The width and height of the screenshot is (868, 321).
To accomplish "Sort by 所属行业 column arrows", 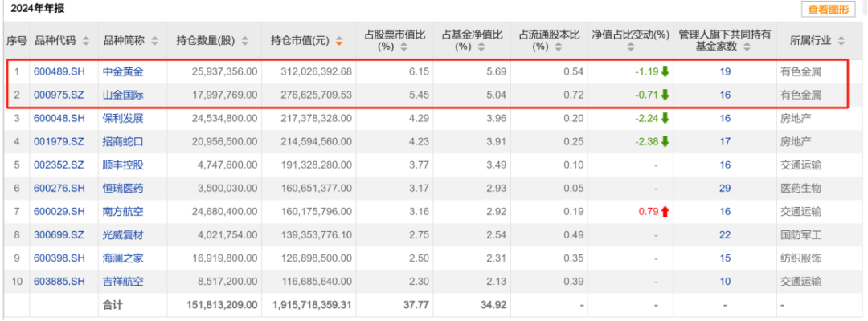I will click(841, 41).
